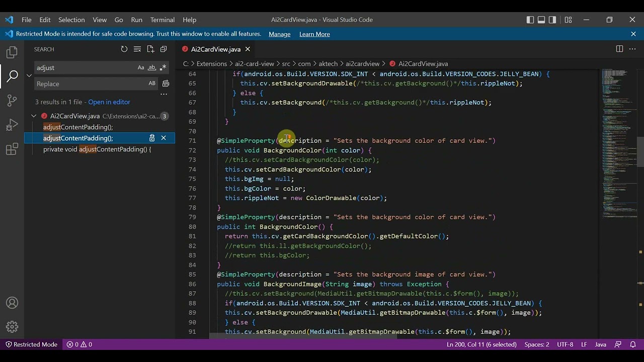Click the Replace All icon beside the Replace field
644x362 pixels.
(166, 83)
